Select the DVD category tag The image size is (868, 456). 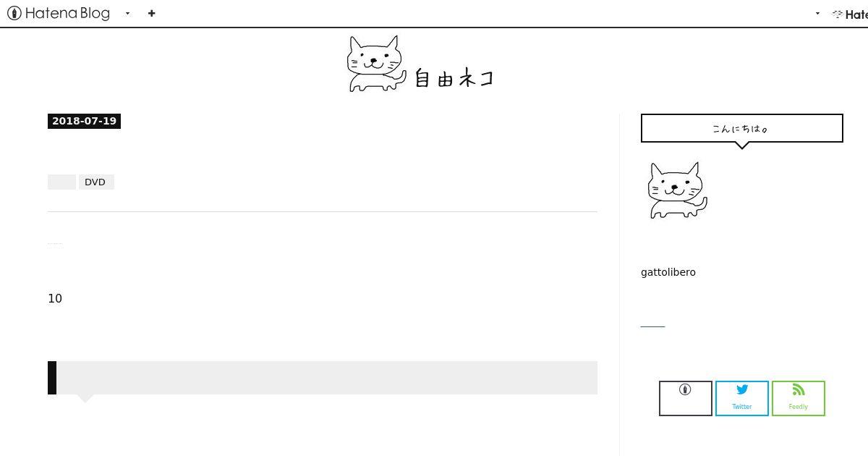coord(95,182)
